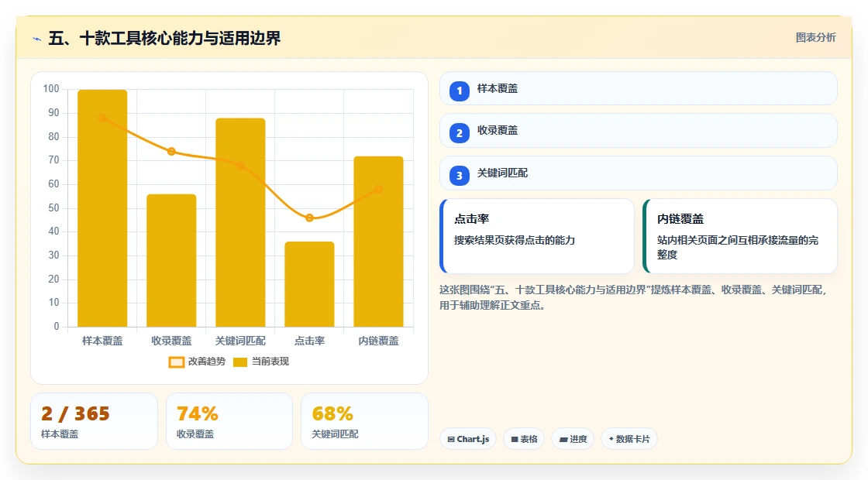
Task: Click the 100 y-axis value
Action: [51, 89]
